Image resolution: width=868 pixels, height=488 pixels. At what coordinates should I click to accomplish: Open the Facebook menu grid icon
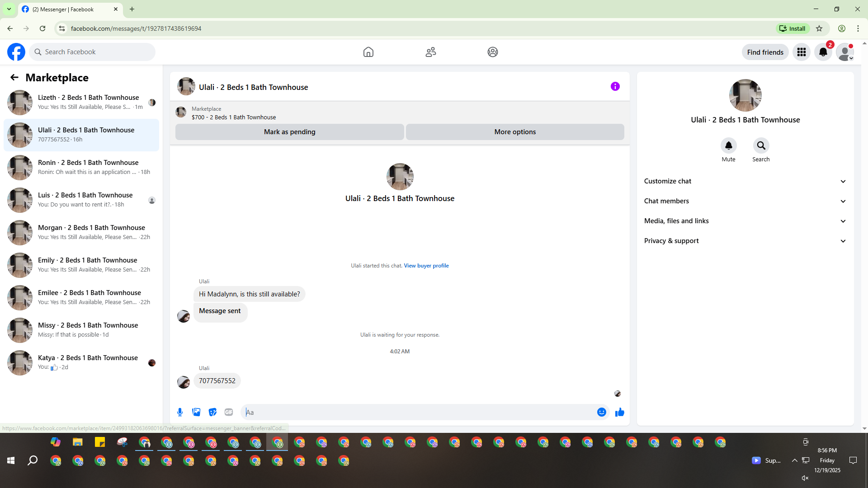point(801,52)
